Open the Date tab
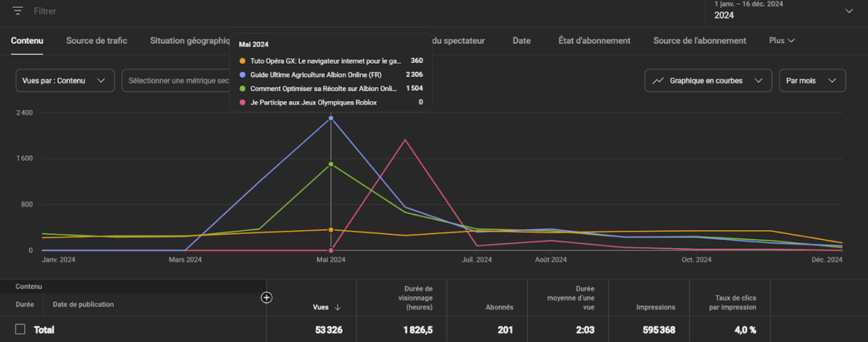This screenshot has height=342, width=868. tap(521, 41)
